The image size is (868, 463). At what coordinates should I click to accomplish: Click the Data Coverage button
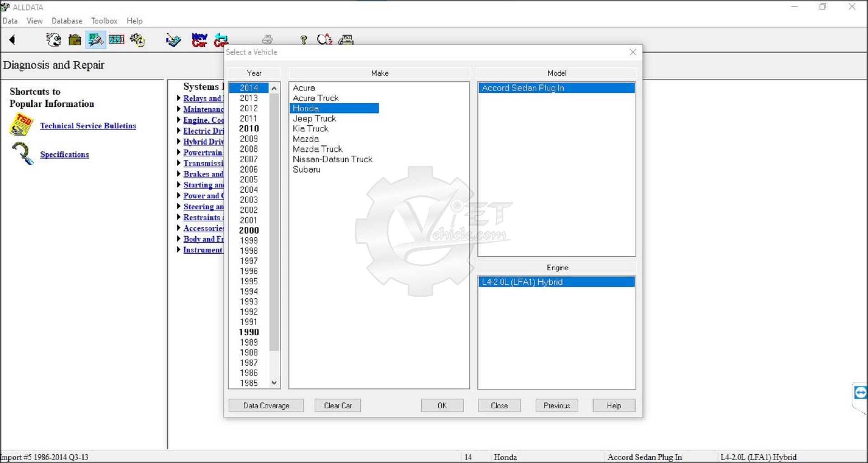point(266,406)
